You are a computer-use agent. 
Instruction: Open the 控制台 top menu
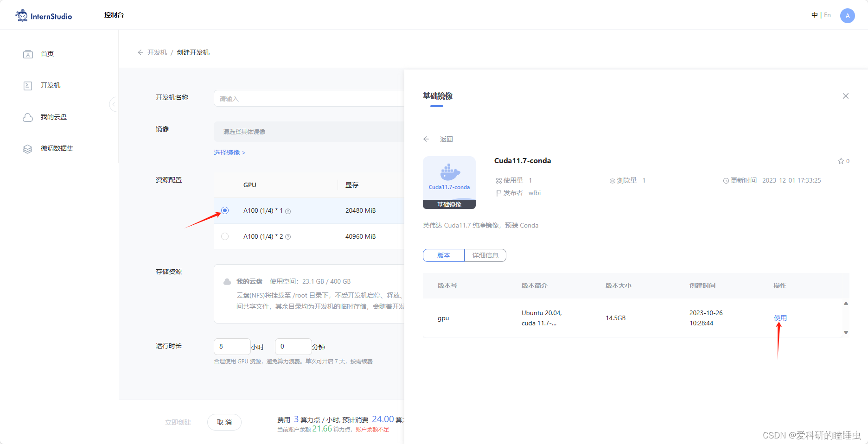tap(114, 15)
